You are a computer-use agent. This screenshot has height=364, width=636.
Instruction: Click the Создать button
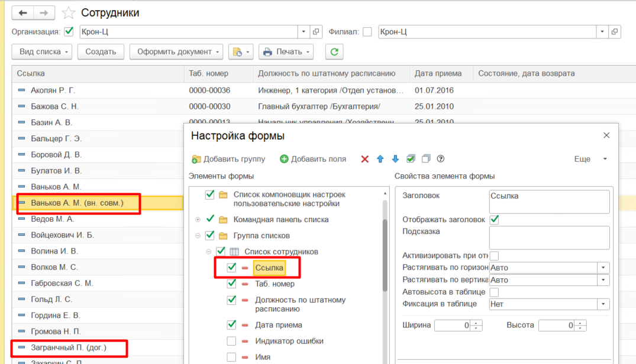(101, 52)
